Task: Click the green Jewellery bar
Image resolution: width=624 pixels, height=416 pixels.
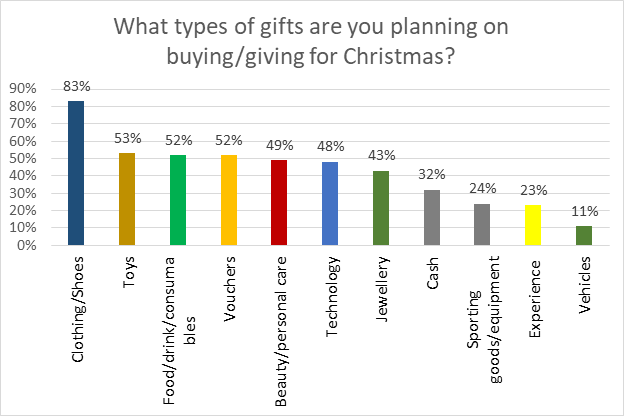Action: coord(381,208)
